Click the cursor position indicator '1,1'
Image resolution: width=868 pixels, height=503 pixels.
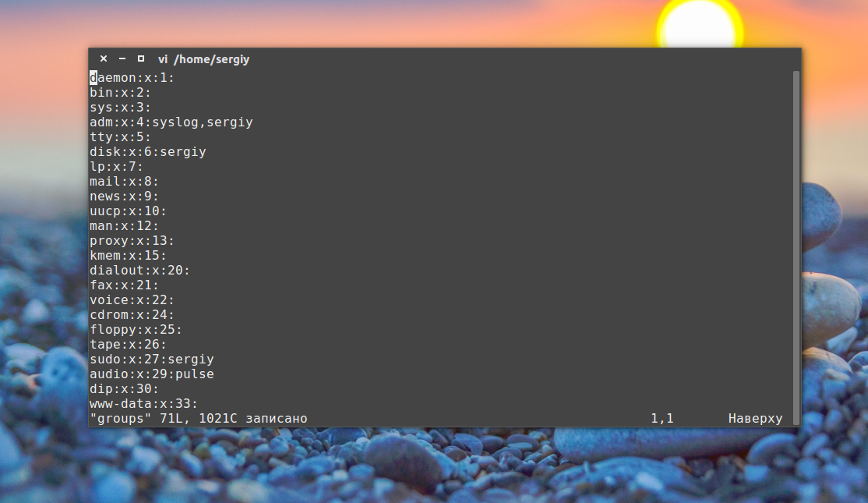(x=662, y=418)
